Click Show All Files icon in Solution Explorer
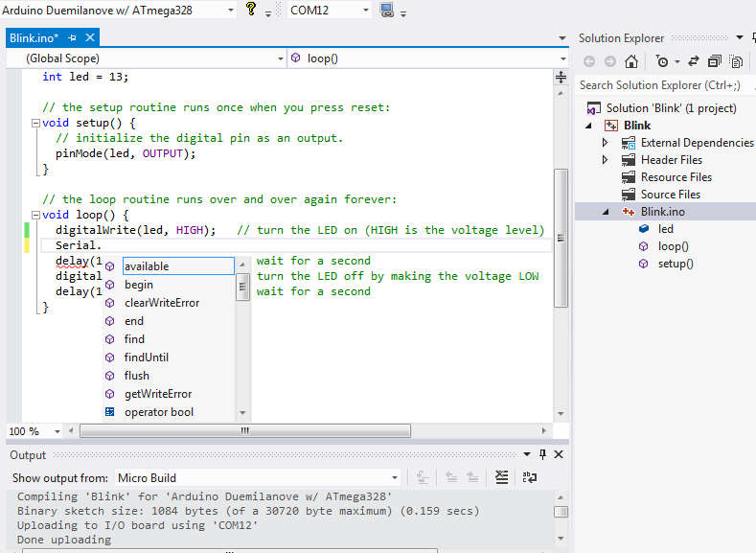Image resolution: width=756 pixels, height=553 pixels. (x=736, y=61)
